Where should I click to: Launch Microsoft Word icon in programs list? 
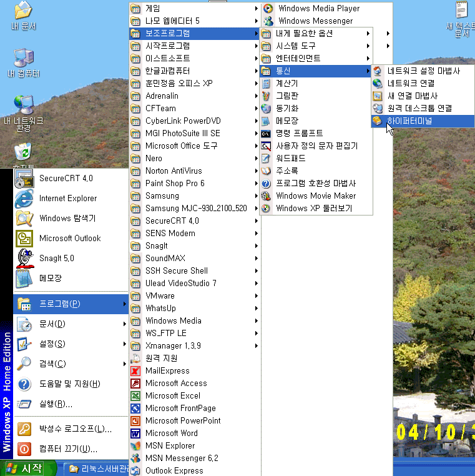pos(135,433)
